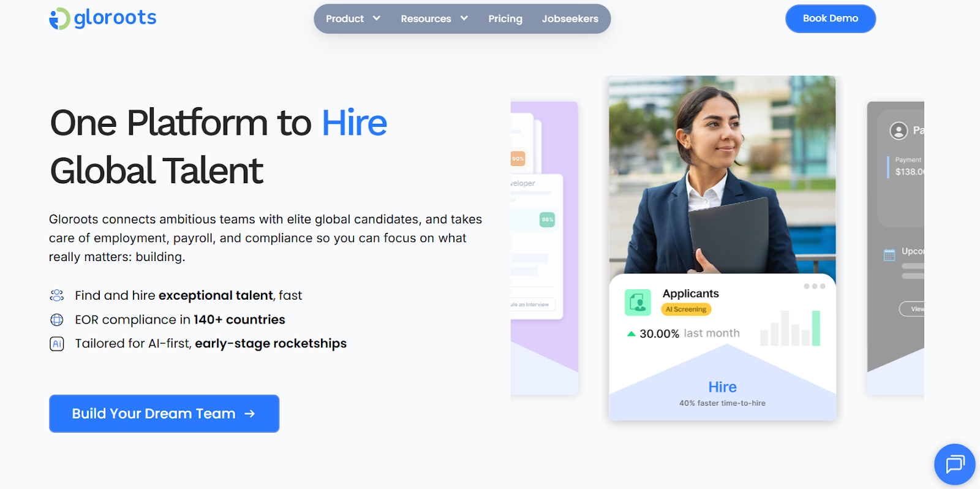The width and height of the screenshot is (980, 489).
Task: Click the people icon beside exceptional talent
Action: [57, 295]
